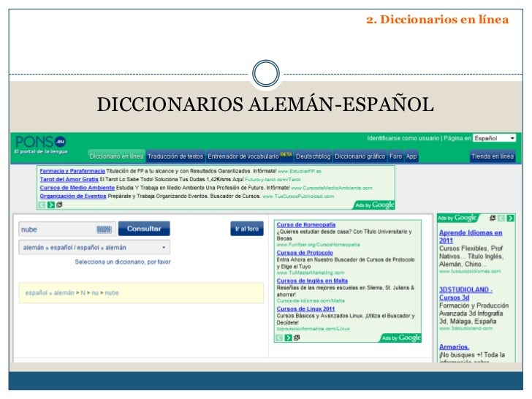Open the page language dropdown showing Español
Image resolution: width=532 pixels, height=399 pixels.
point(494,138)
